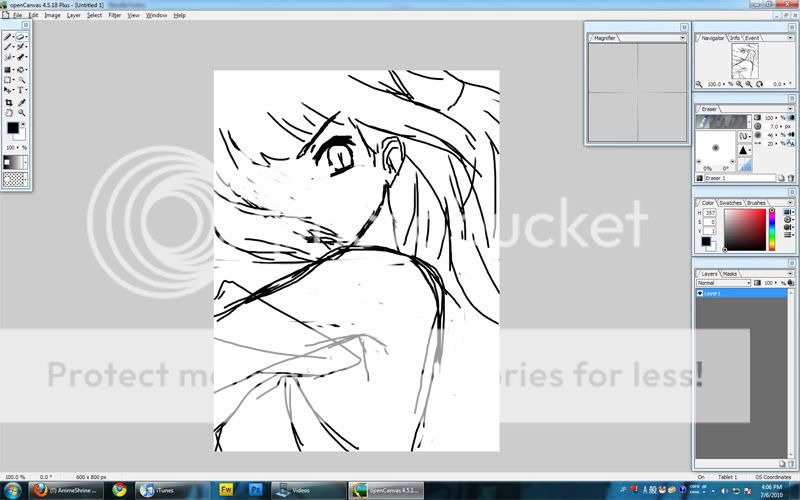Open the Filter menu

(114, 16)
